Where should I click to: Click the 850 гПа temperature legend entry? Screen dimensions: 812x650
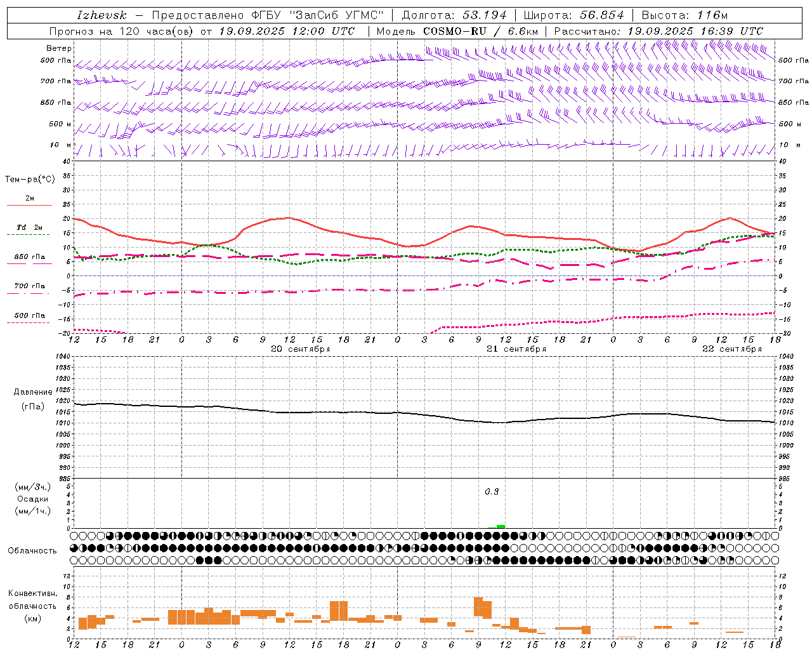click(x=30, y=257)
